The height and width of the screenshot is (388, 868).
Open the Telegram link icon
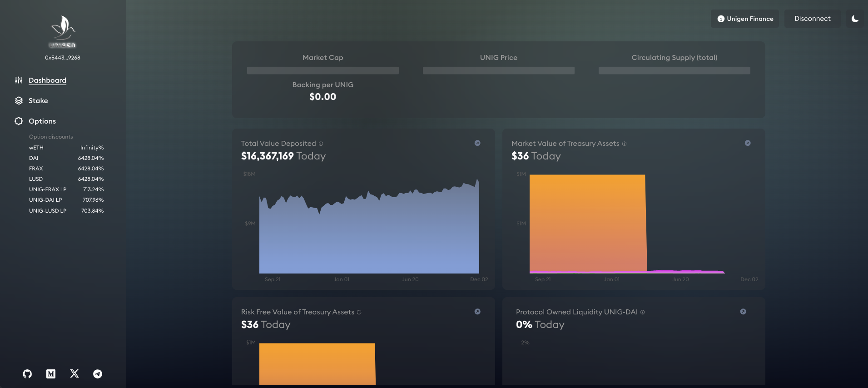click(98, 374)
